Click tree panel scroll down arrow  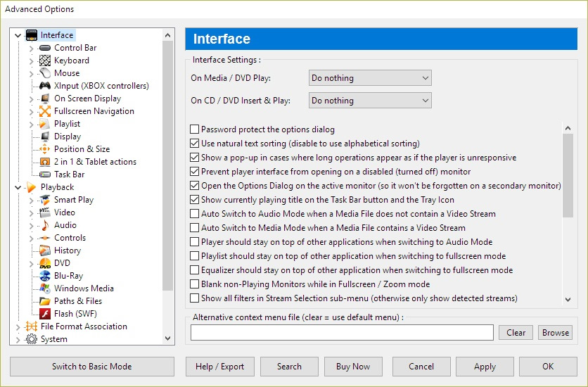[x=167, y=338]
